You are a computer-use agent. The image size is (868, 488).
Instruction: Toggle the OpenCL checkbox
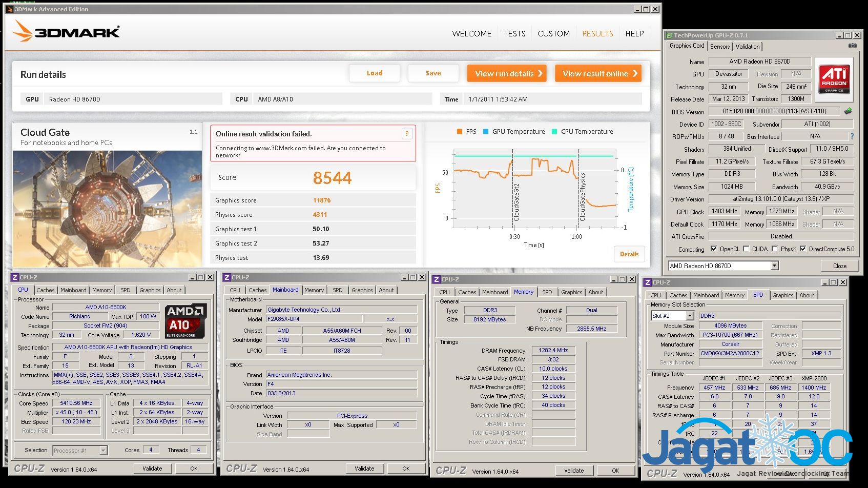coord(714,249)
